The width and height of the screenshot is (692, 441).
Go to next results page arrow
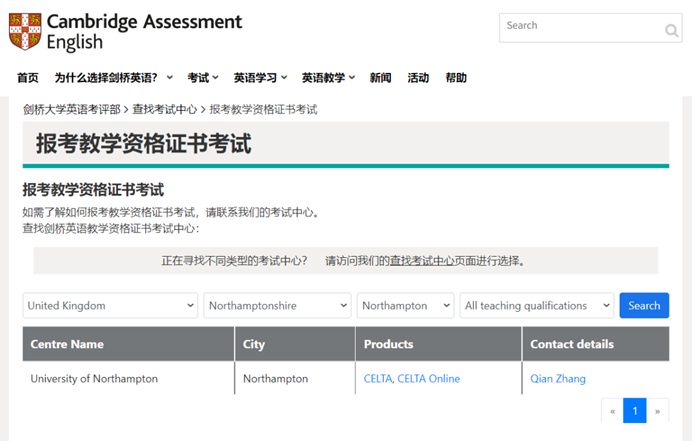tap(658, 411)
